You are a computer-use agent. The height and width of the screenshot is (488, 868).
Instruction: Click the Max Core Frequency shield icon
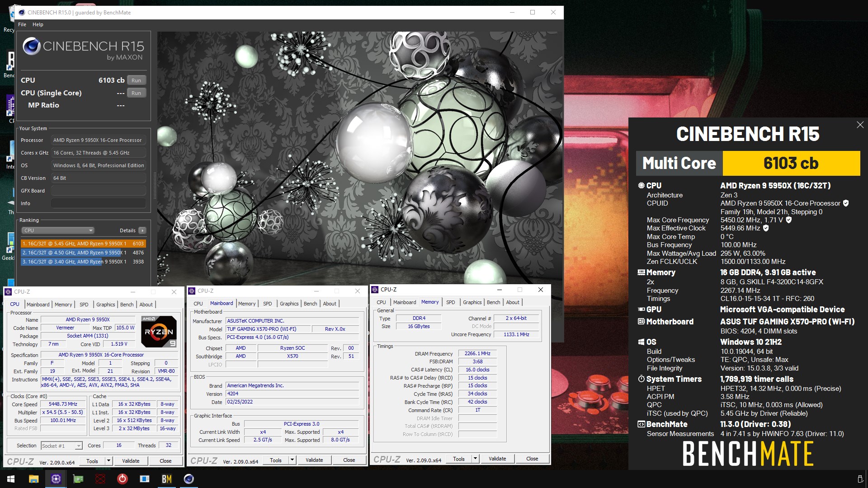[x=789, y=220]
